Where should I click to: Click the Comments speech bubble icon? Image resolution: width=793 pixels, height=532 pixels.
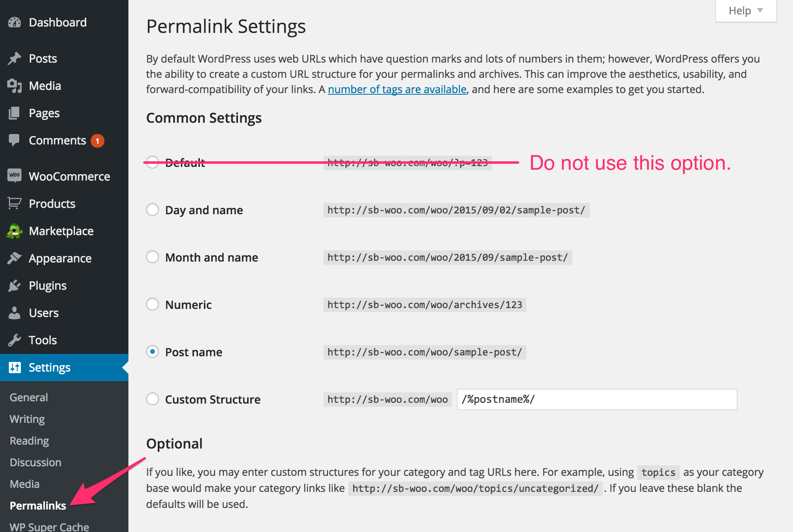coord(14,140)
